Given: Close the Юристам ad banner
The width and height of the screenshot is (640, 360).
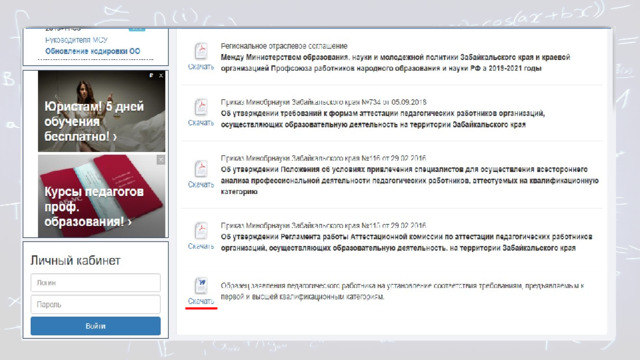Looking at the screenshot, I should [161, 76].
